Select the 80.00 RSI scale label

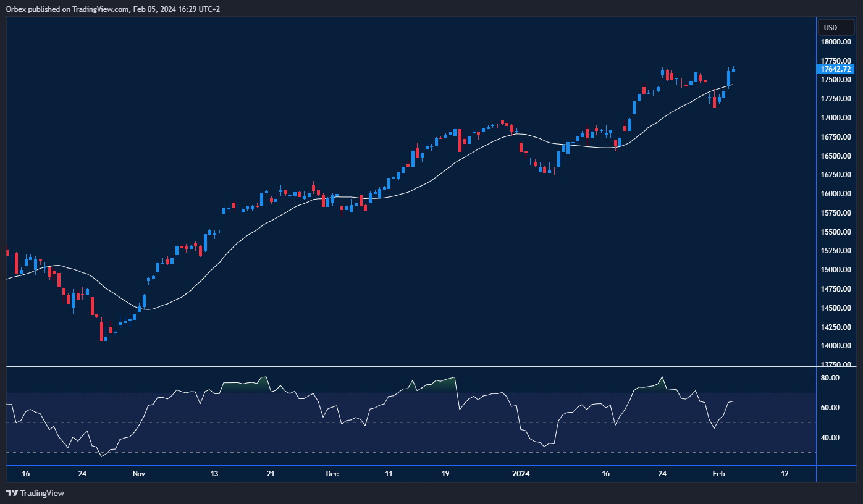point(830,377)
